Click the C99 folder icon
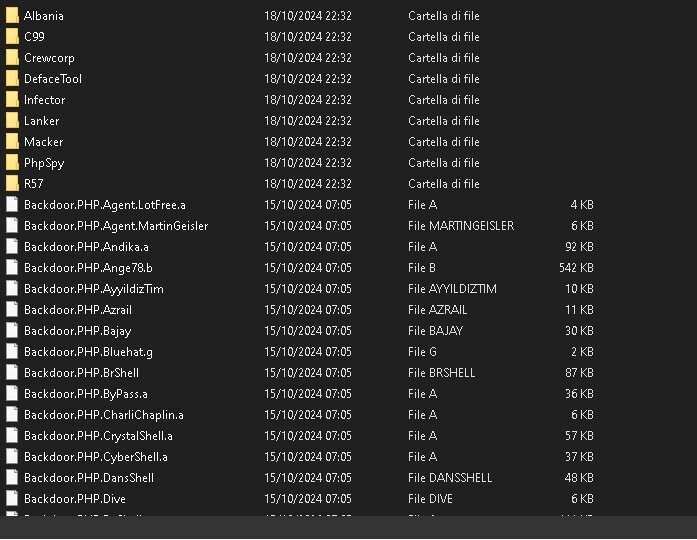The width and height of the screenshot is (697, 540). pos(12,36)
